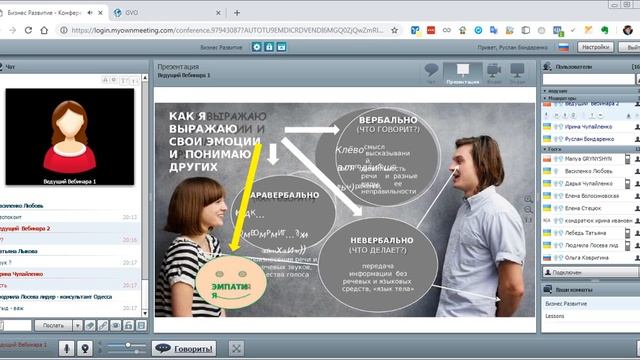The width and height of the screenshot is (640, 360).
Task: Click the Chrome profile avatar
Action: [627, 30]
